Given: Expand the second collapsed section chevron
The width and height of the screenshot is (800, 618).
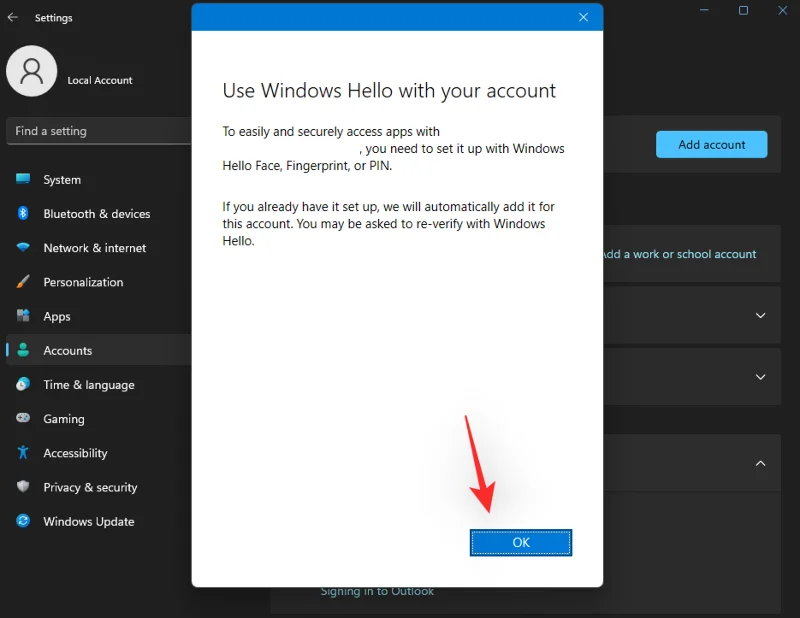Looking at the screenshot, I should pos(760,377).
